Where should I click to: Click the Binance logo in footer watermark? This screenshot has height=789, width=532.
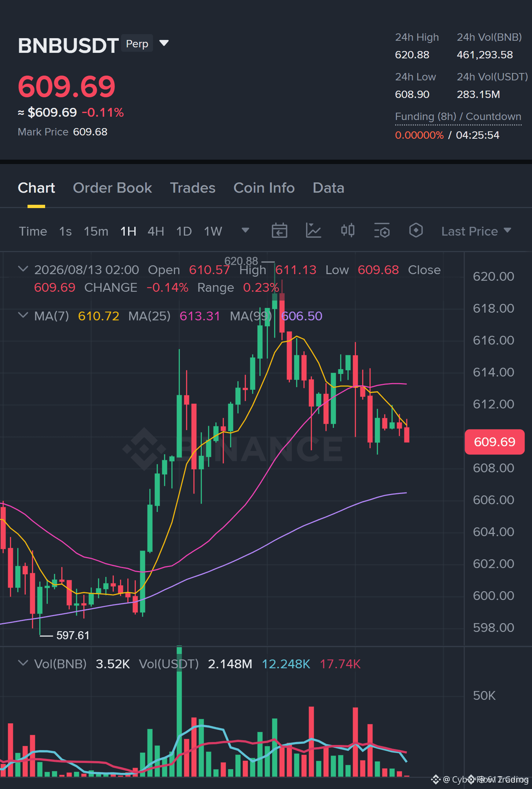click(436, 779)
